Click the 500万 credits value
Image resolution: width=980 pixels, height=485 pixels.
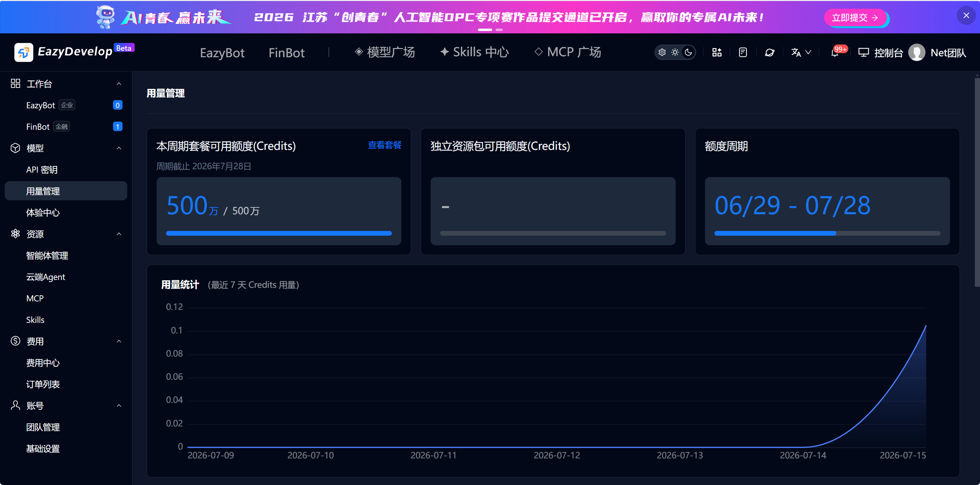(193, 206)
